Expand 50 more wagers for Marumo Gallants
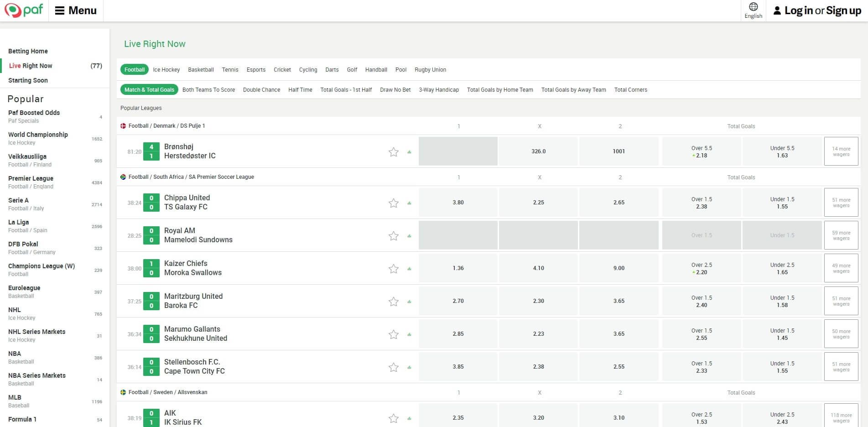This screenshot has width=868, height=427. coord(841,334)
